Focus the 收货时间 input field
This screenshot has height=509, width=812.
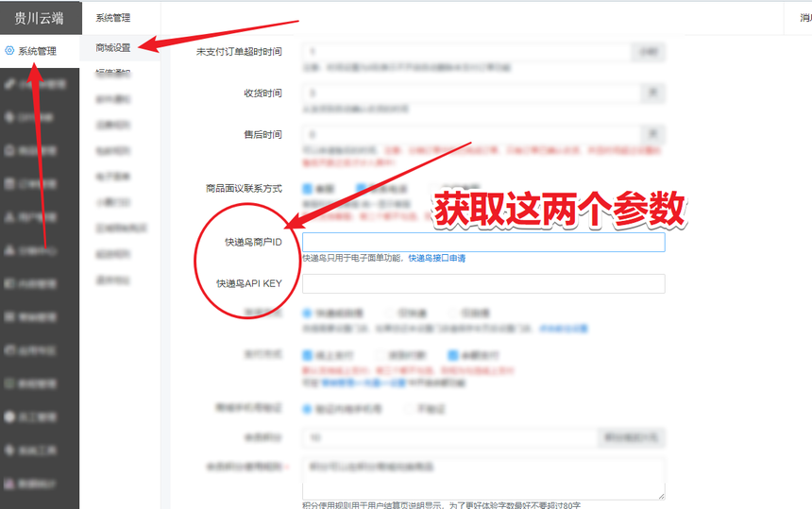[471, 93]
